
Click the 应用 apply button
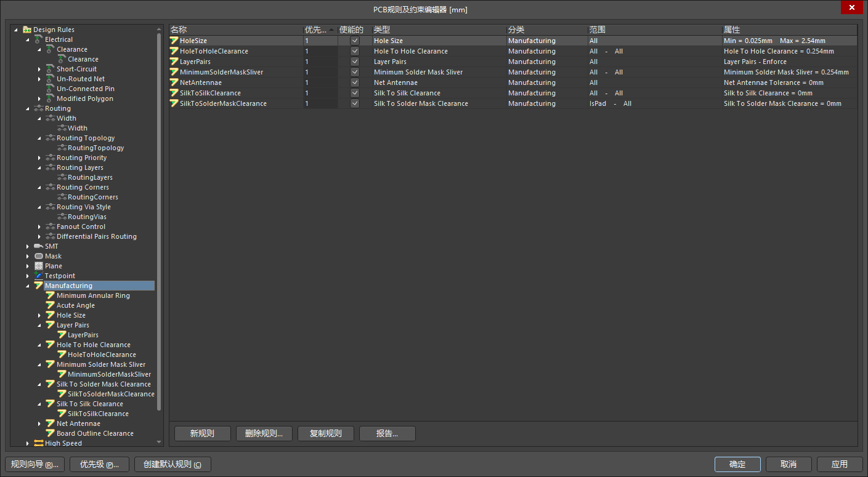pos(840,464)
